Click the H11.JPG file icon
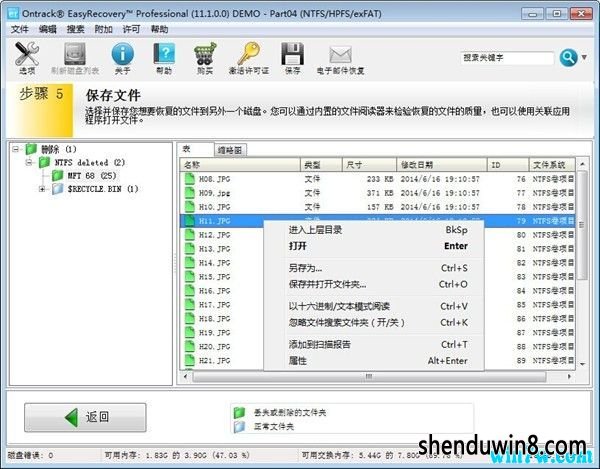This screenshot has width=600, height=469. 189,221
